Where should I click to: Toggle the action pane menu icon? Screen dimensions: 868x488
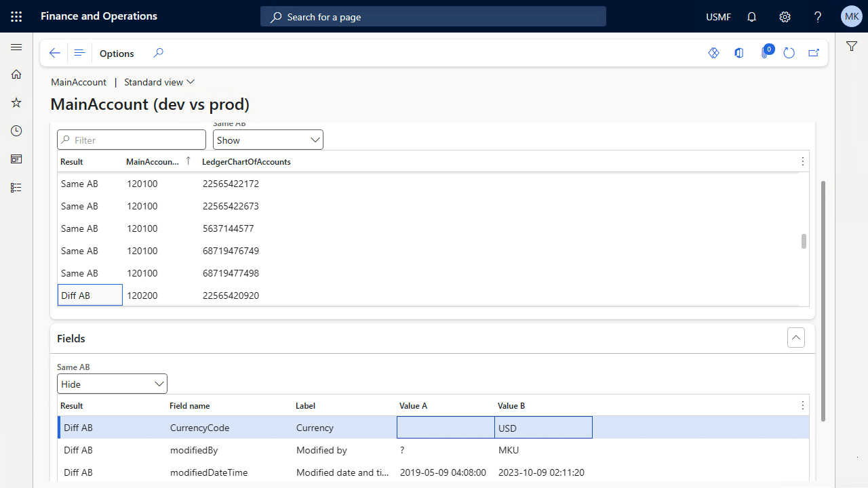[x=79, y=53]
